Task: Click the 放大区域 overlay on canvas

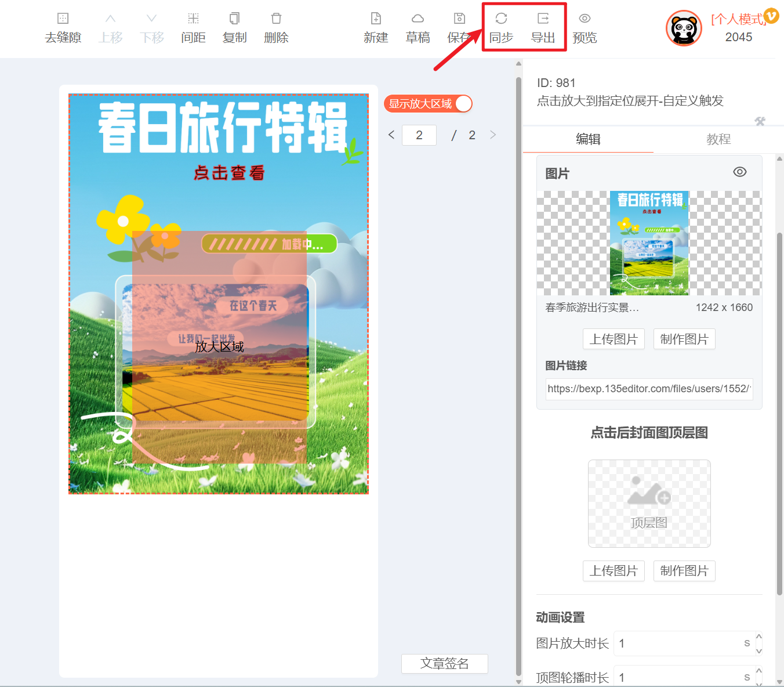Action: click(x=219, y=347)
